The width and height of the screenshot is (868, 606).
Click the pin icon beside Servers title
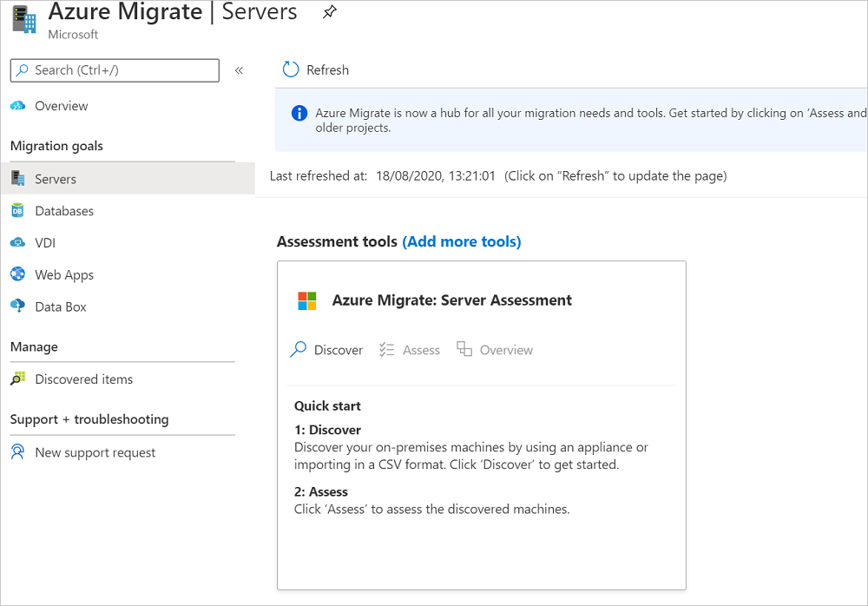[x=329, y=13]
